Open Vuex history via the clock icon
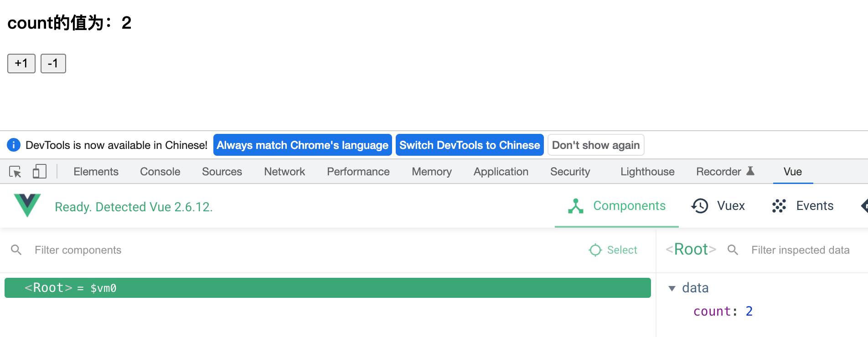The height and width of the screenshot is (337, 868). pyautogui.click(x=698, y=206)
